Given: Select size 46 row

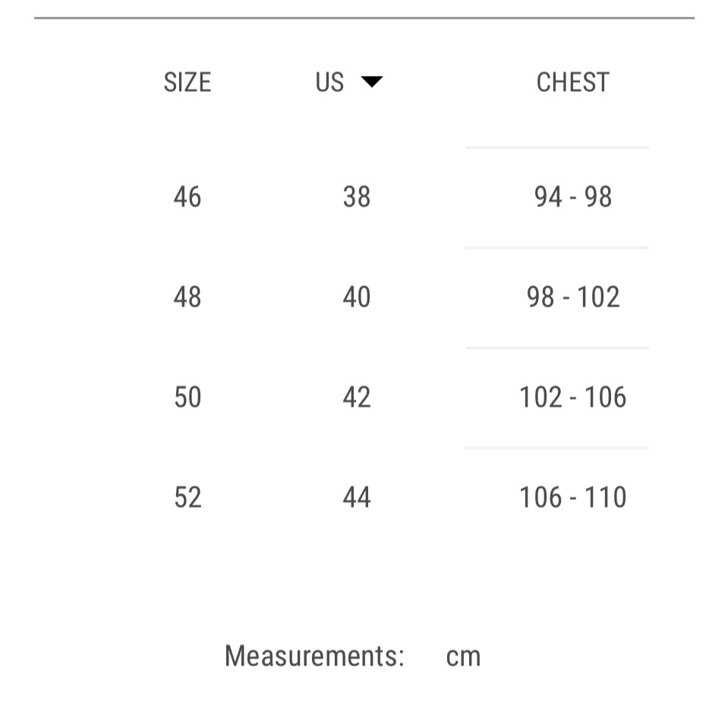Looking at the screenshot, I should (186, 197).
